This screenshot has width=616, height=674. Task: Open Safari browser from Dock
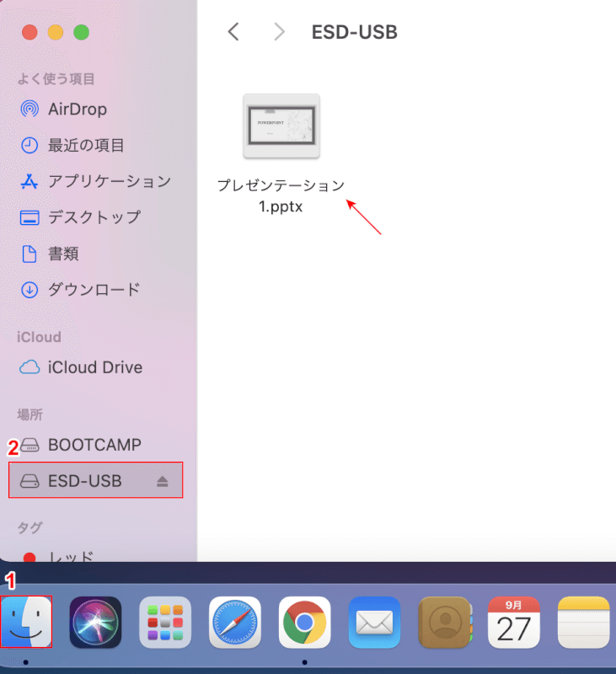(x=235, y=622)
